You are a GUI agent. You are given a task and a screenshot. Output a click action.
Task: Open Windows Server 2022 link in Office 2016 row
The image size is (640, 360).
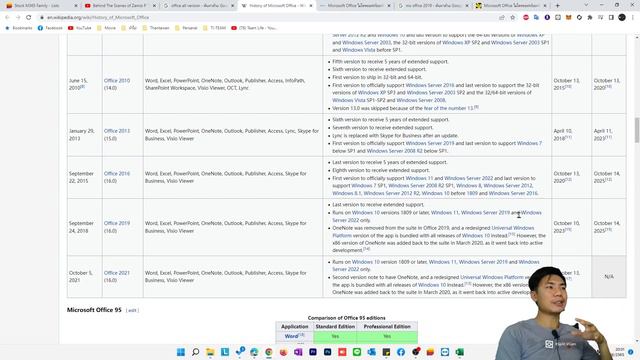coord(469,178)
